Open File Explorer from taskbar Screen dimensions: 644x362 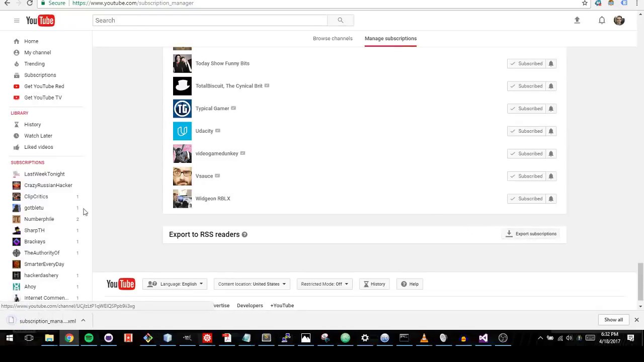49,338
